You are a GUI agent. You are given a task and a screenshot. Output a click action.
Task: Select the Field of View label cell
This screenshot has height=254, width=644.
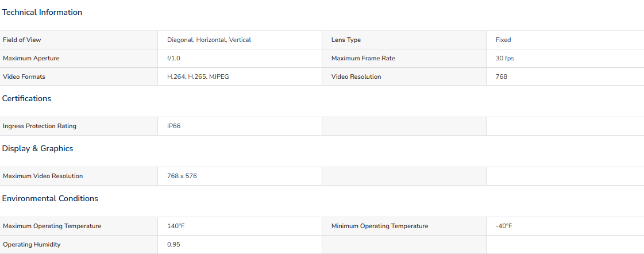click(x=79, y=40)
